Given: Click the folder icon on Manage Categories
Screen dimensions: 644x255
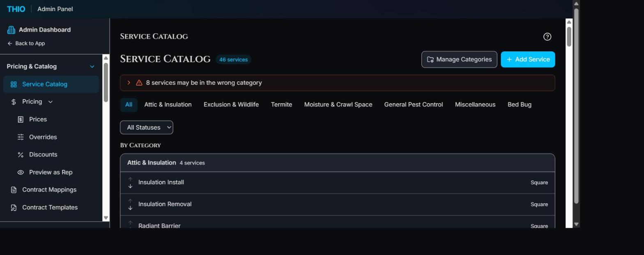Looking at the screenshot, I should point(430,60).
